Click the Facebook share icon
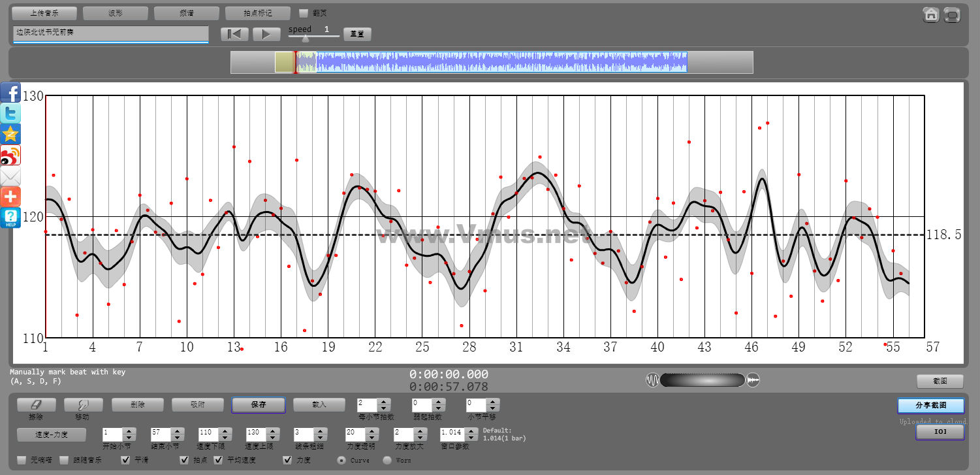The height and width of the screenshot is (475, 980). [10, 92]
